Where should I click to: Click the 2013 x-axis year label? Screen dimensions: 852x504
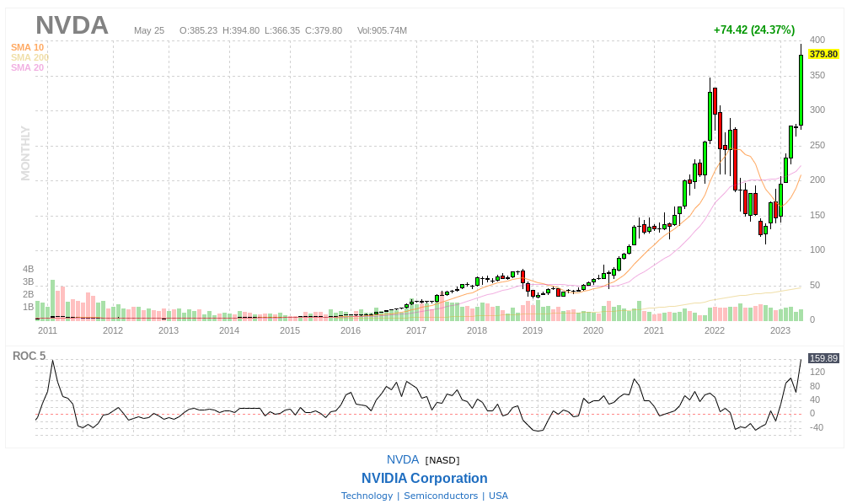point(169,330)
